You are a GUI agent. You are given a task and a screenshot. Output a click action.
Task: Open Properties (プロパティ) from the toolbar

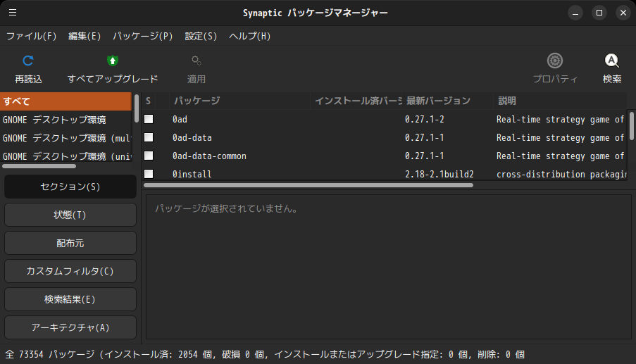tap(555, 61)
